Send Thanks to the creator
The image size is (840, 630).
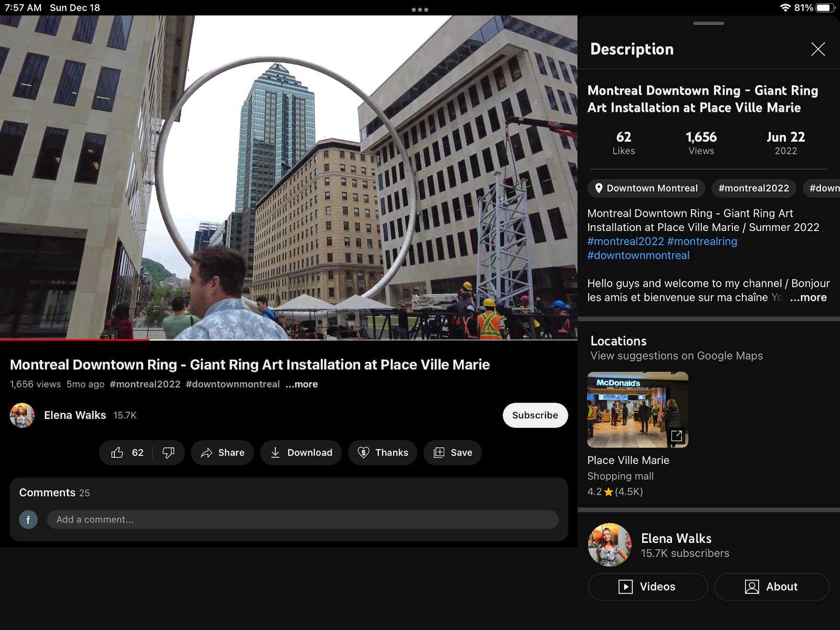pos(383,453)
